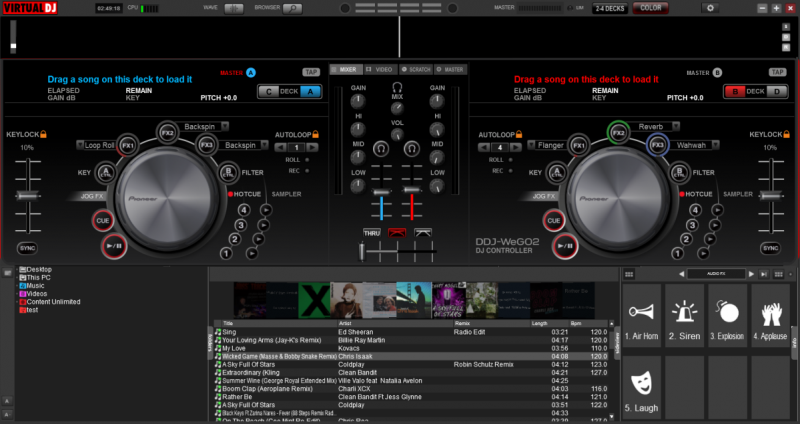The width and height of the screenshot is (800, 424).
Task: Play the Siren sample
Action: (685, 316)
